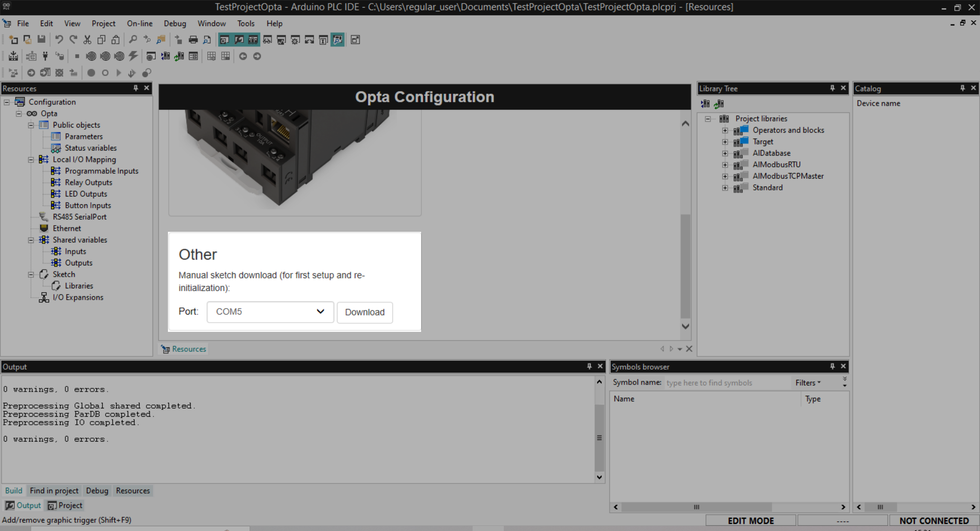Click the Full screen toolbar icon
This screenshot has height=531, width=980.
[355, 39]
